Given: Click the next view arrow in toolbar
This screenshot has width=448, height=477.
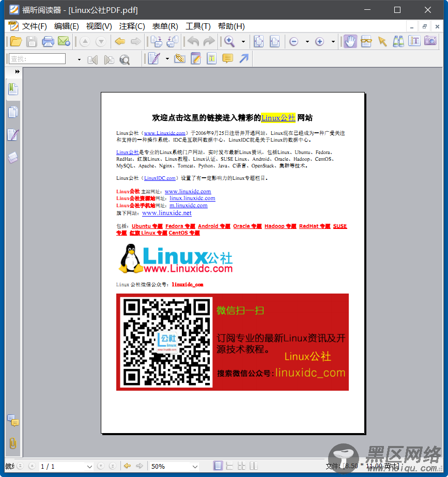Looking at the screenshot, I should [x=136, y=41].
